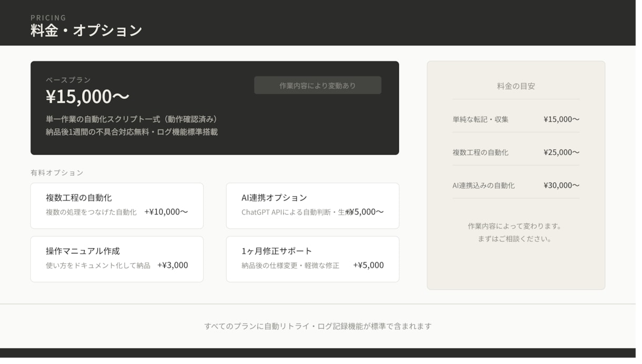The image size is (642, 364).
Task: Click the PRICING label in header
Action: click(x=48, y=18)
